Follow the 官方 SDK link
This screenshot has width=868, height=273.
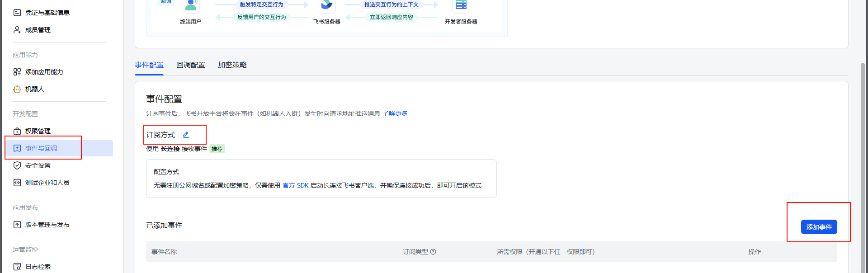pos(295,185)
